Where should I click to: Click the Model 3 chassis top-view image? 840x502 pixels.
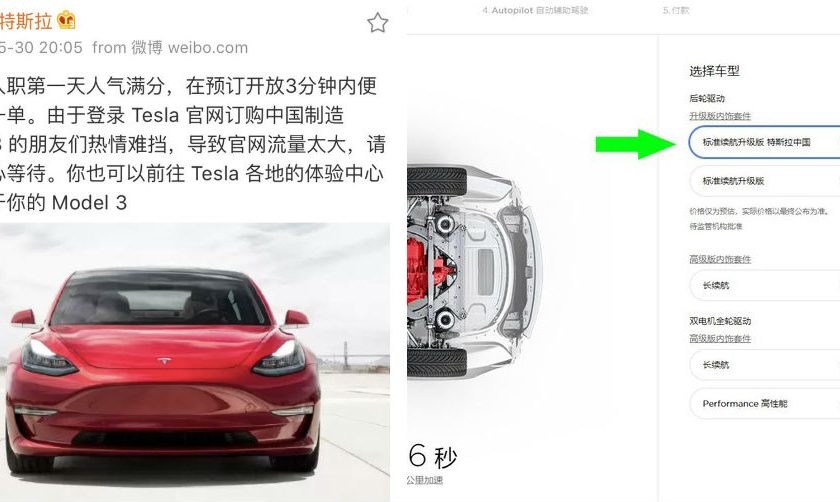pos(475,272)
